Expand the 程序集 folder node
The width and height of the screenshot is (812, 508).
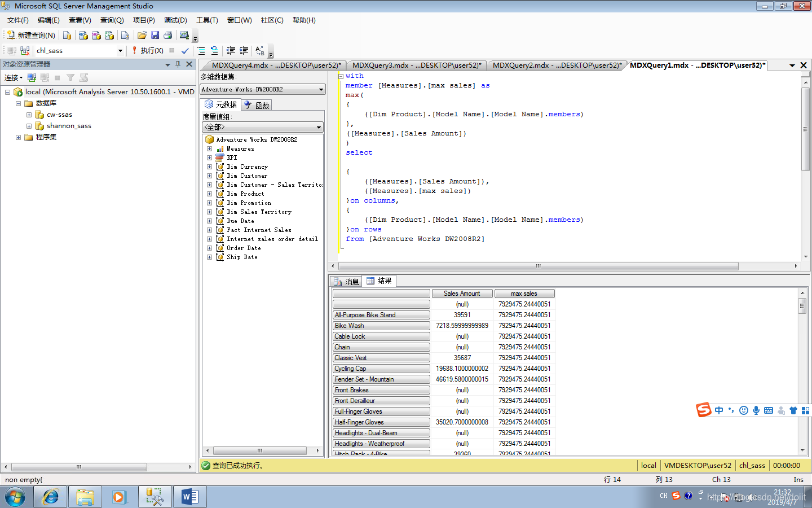tap(19, 137)
